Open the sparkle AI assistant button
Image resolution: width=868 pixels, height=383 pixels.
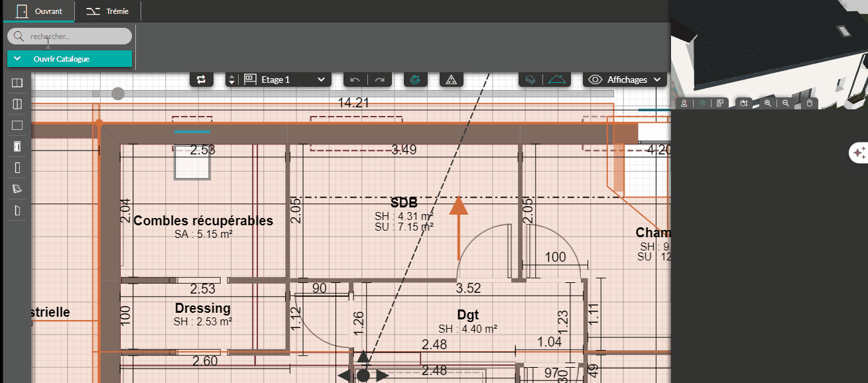pos(859,152)
